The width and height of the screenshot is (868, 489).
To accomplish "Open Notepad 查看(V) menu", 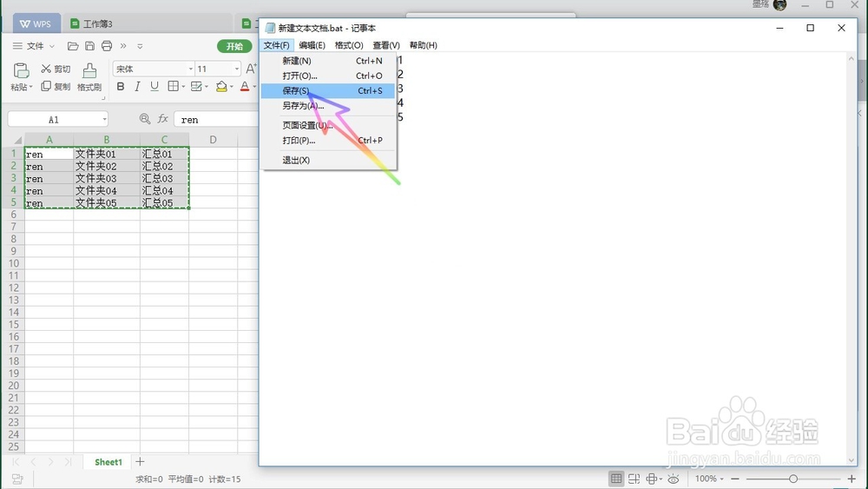I will (386, 45).
